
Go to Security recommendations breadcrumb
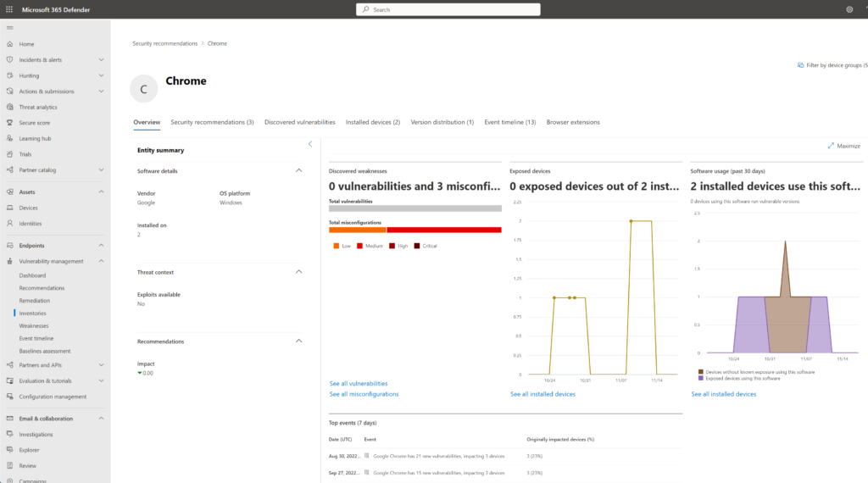click(x=164, y=43)
